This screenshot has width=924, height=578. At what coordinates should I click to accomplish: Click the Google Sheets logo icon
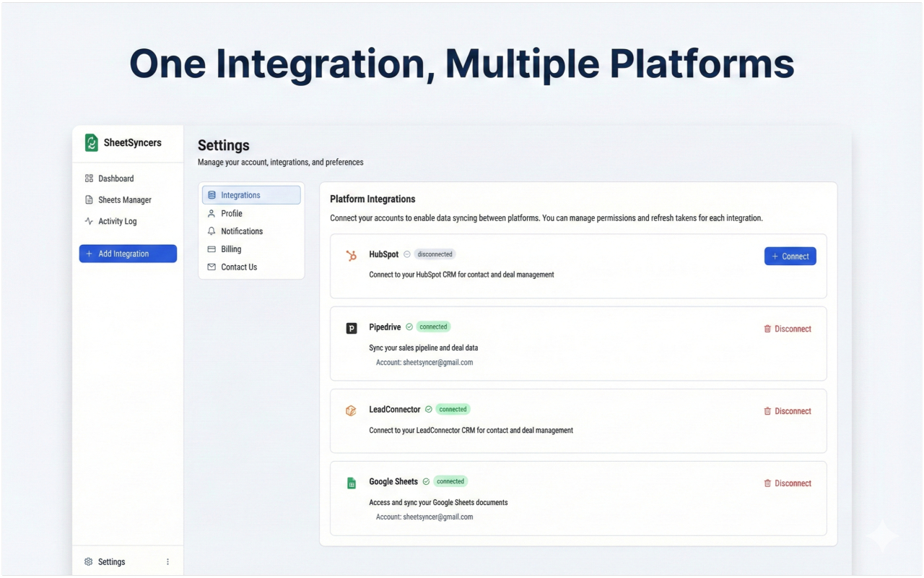coord(352,483)
